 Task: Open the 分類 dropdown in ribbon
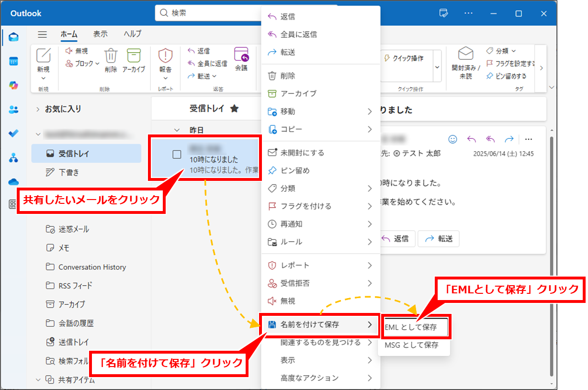(x=514, y=51)
